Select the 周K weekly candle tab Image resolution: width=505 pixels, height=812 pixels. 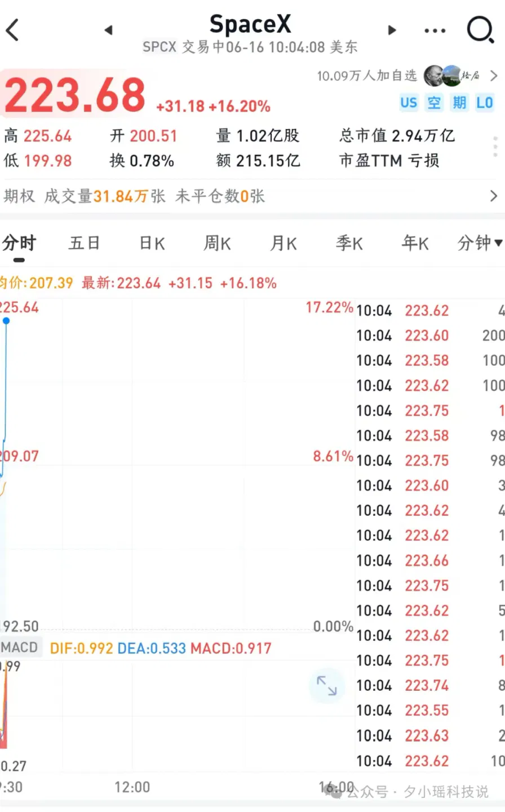click(218, 243)
